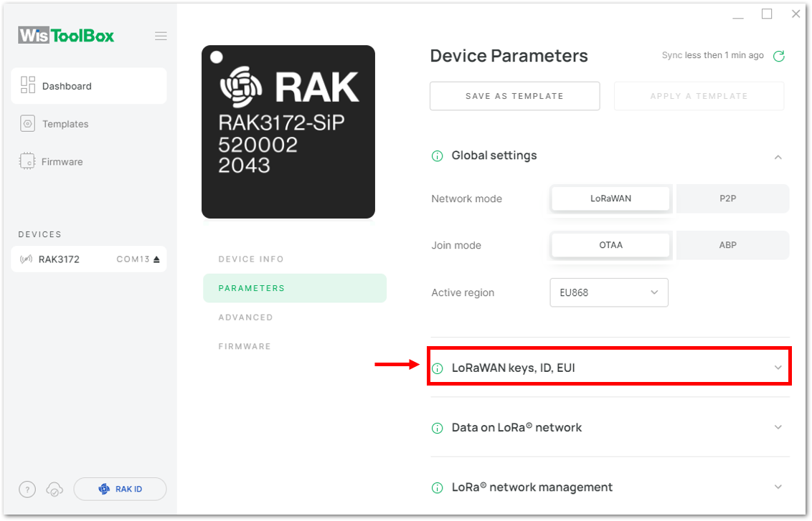Expand LoRa network management chevron
The height and width of the screenshot is (521, 812).
(x=778, y=487)
